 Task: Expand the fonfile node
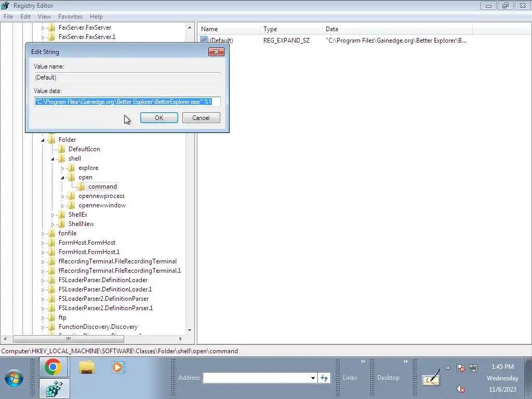pos(43,234)
